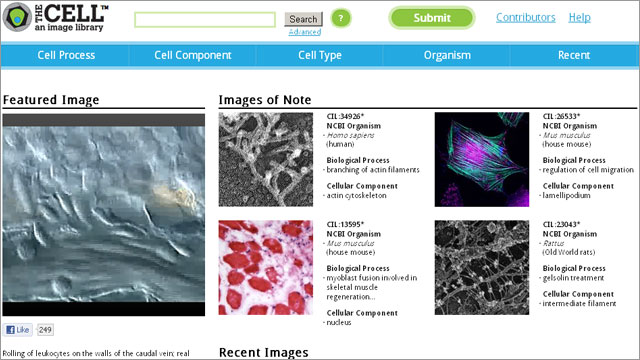
Task: Click the Images of Note heading
Action: pyautogui.click(x=265, y=100)
